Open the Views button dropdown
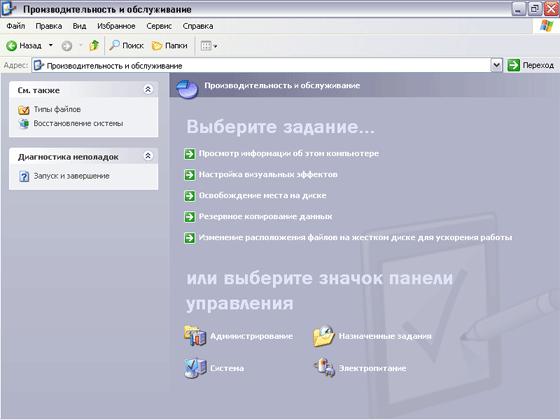The width and height of the screenshot is (560, 420). (209, 46)
